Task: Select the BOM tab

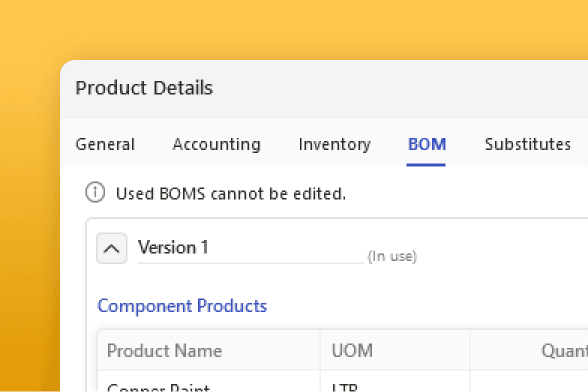Action: click(x=427, y=144)
